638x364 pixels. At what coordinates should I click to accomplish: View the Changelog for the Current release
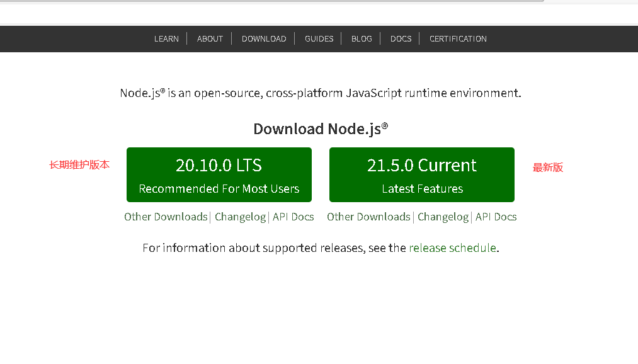pos(443,217)
